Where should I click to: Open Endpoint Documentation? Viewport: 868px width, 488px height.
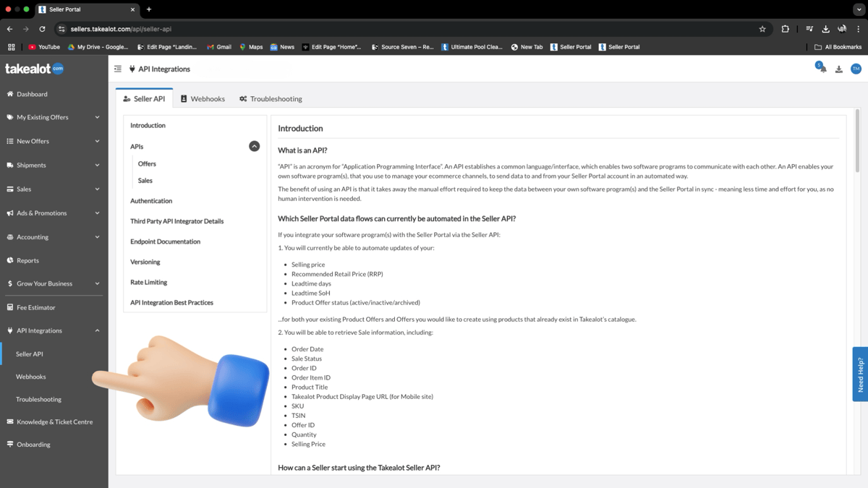click(x=165, y=241)
